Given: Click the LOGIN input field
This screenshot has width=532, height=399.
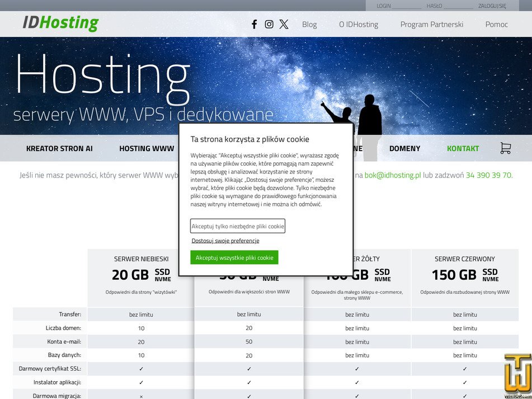Looking at the screenshot, I should pyautogui.click(x=407, y=6).
